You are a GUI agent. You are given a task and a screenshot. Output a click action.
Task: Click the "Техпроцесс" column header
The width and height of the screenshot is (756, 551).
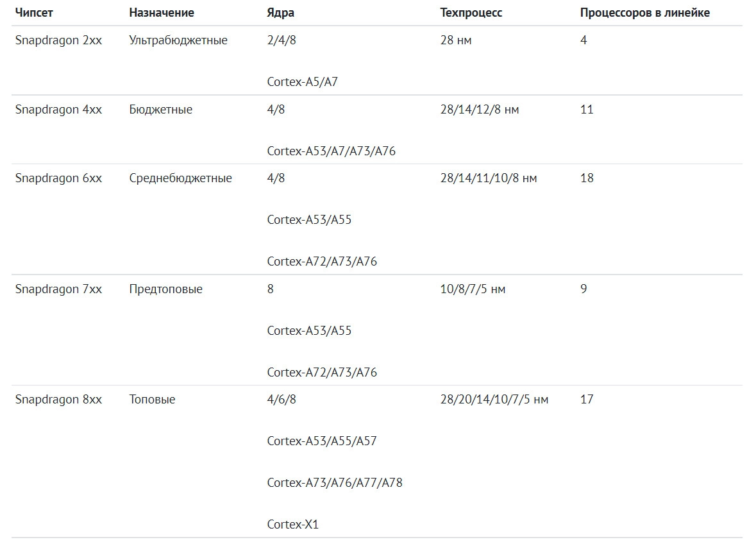pos(471,13)
